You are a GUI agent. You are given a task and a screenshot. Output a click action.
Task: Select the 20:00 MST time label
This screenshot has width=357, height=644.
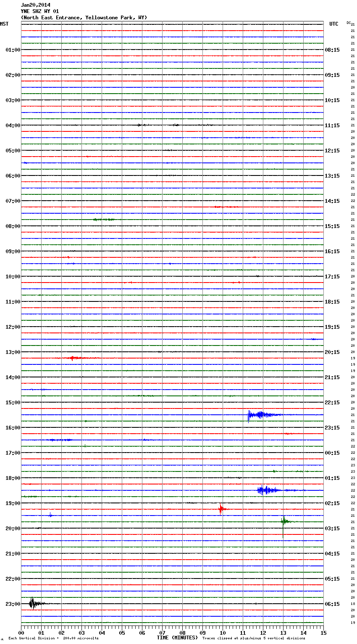tap(13, 529)
